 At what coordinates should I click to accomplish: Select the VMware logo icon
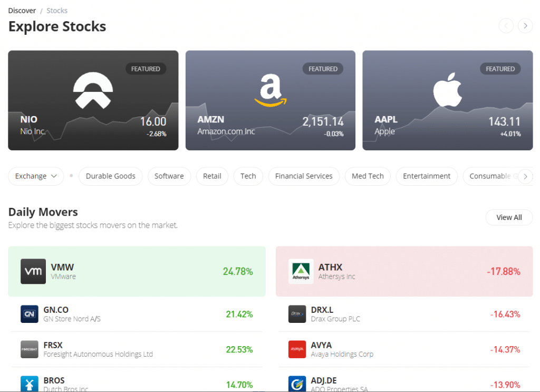point(33,271)
